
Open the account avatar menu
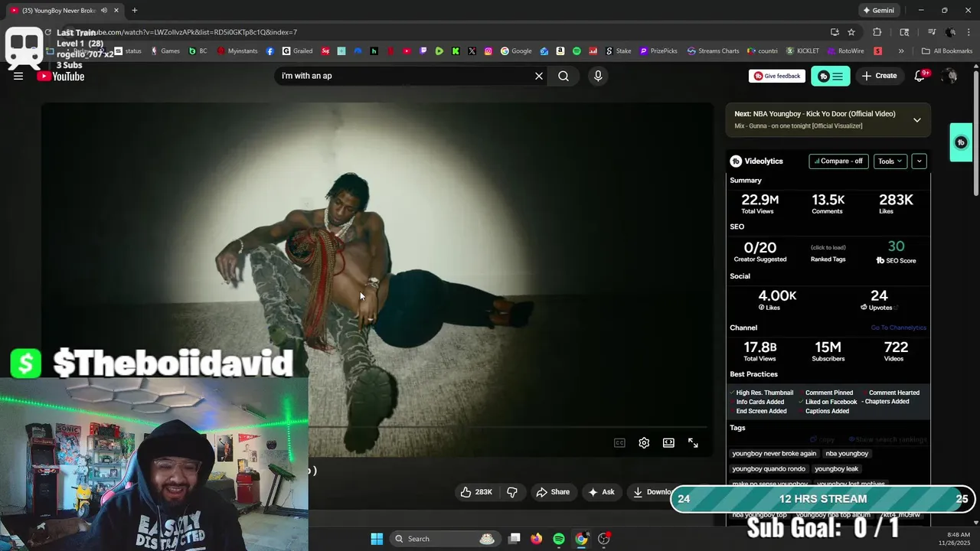tap(949, 76)
